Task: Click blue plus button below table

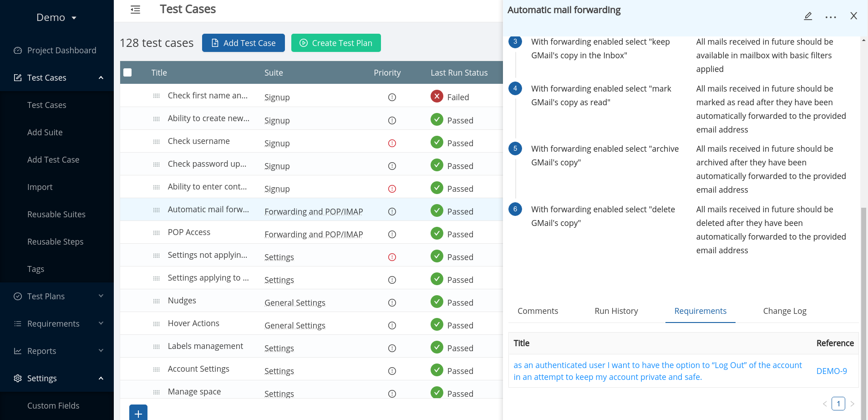Action: 138,413
